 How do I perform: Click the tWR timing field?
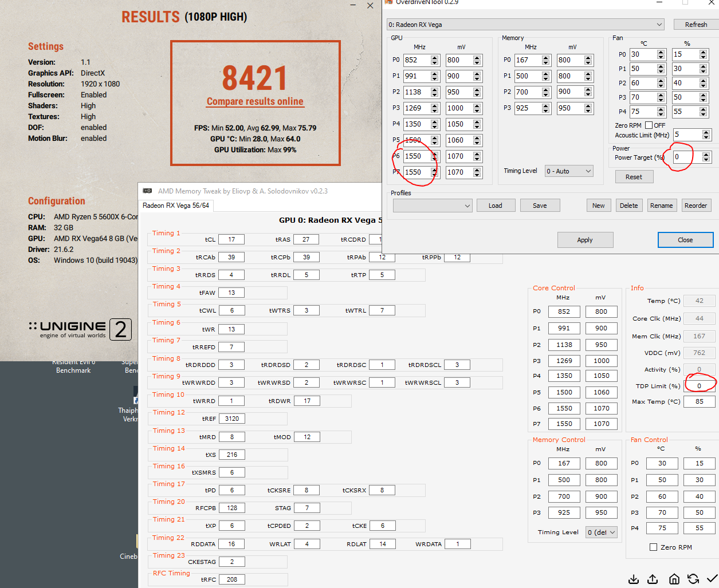click(231, 329)
